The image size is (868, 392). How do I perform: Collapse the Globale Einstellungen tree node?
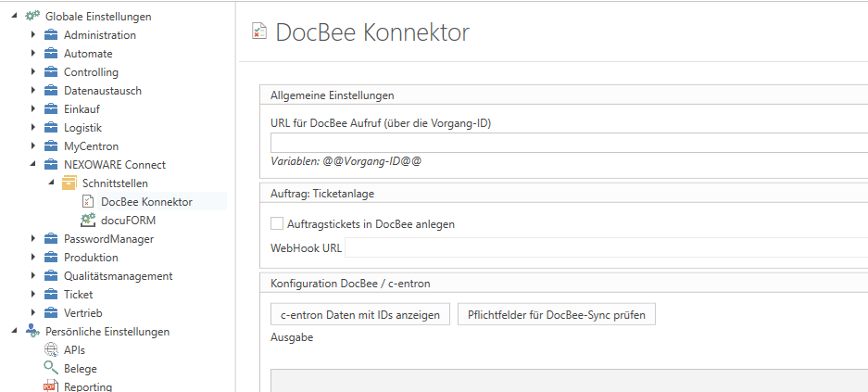15,17
